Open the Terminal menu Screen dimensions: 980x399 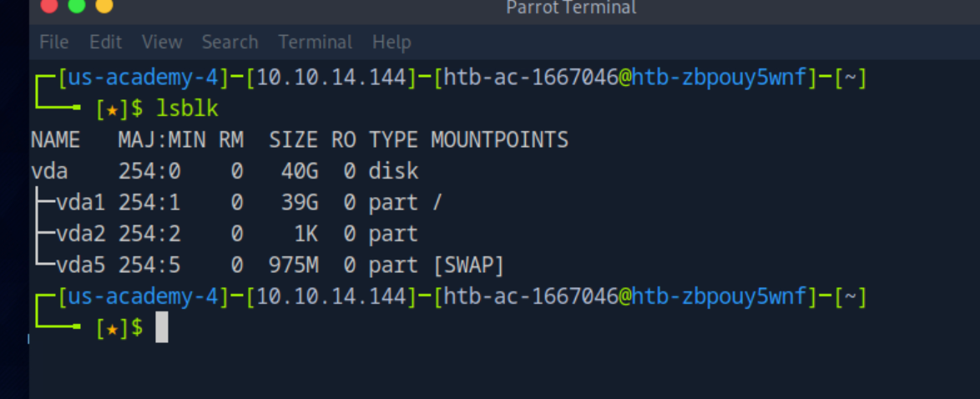315,42
